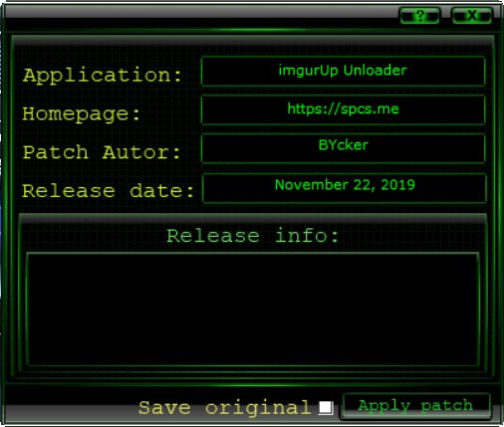Image resolution: width=504 pixels, height=427 pixels.
Task: Click the Application: label
Action: tap(103, 76)
